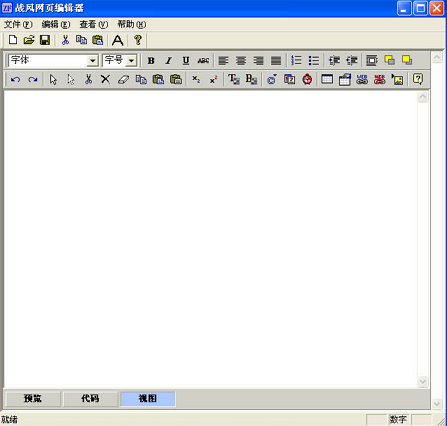
Task: Click the remove hyperlink icon
Action: 379,79
